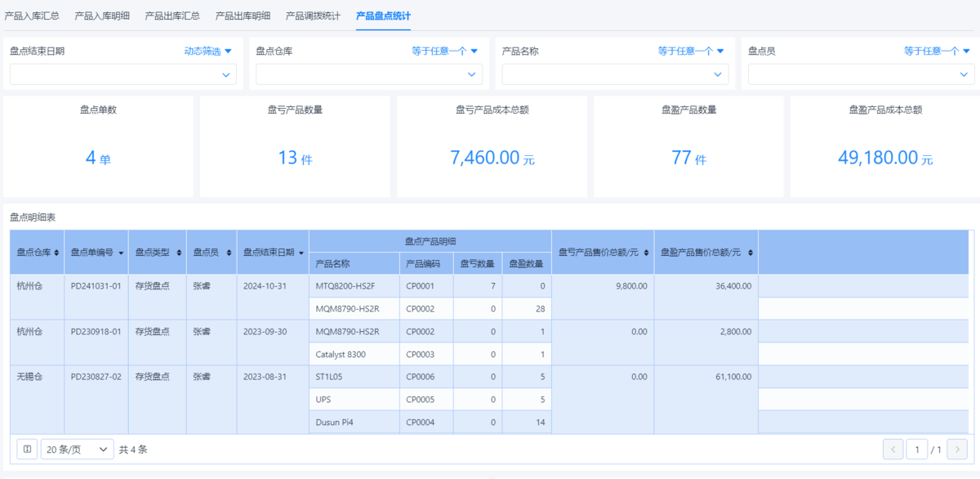Go to next page arrow

click(957, 449)
